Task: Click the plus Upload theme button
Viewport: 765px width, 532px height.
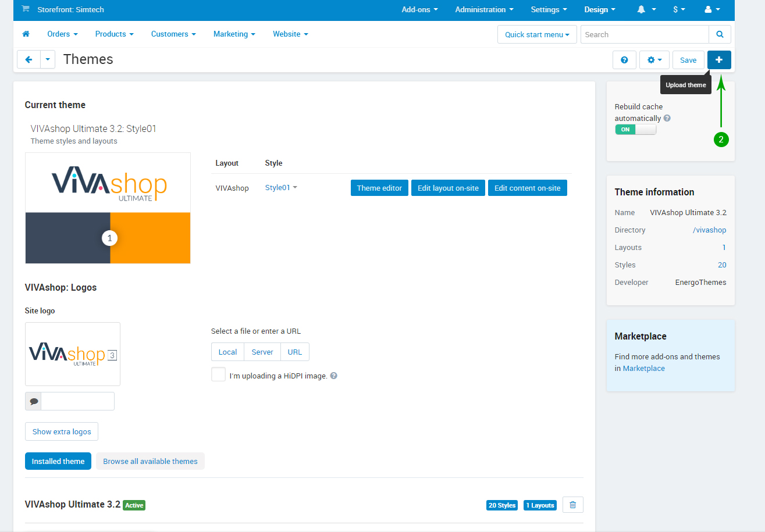Action: tap(719, 60)
